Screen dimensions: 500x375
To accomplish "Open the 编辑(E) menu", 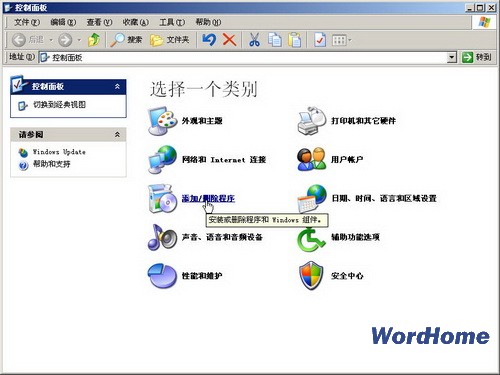I will click(63, 22).
